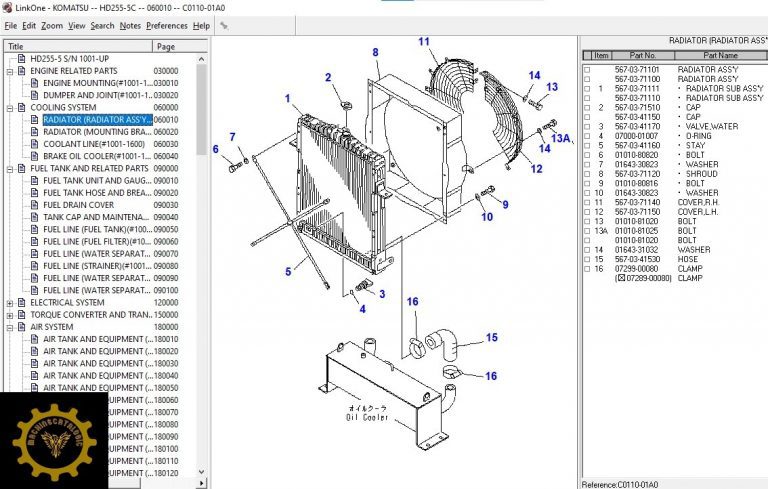Screen dimensions: 768x489
Task: Click tree scrollbar down arrow
Action: 201,472
